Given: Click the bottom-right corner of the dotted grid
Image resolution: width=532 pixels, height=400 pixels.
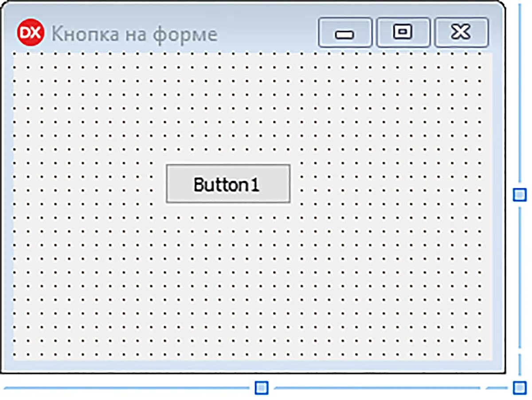Looking at the screenshot, I should [x=481, y=354].
